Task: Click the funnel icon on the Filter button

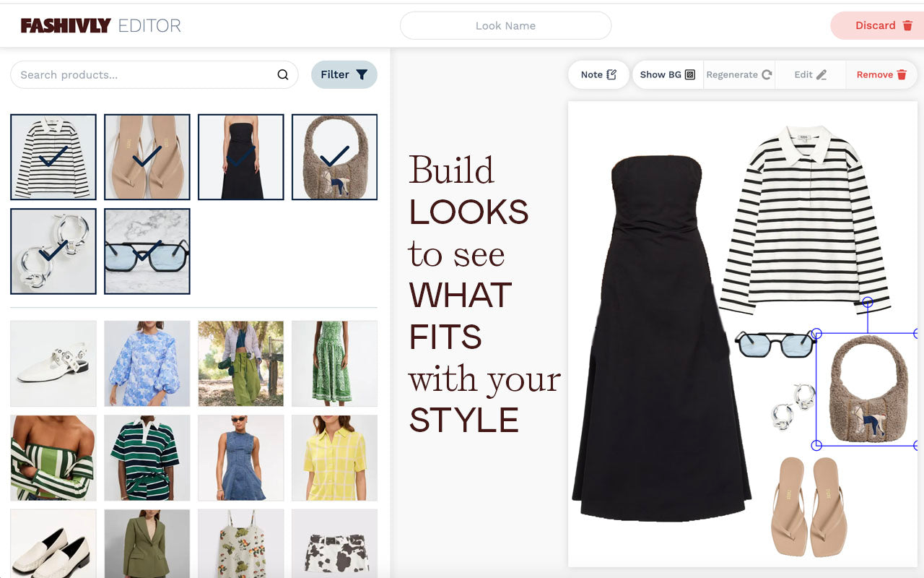Action: point(362,74)
